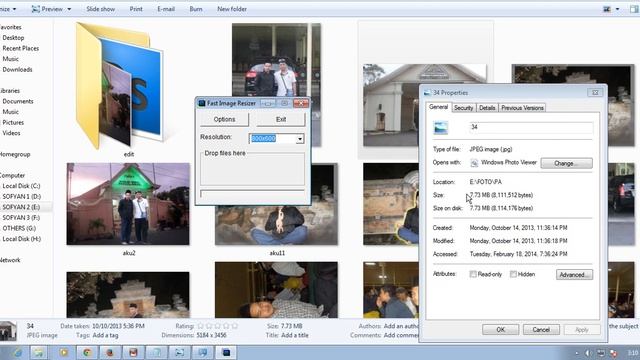The width and height of the screenshot is (640, 360).
Task: Click the Windows Photo Viewer icon in Properties
Action: point(474,163)
